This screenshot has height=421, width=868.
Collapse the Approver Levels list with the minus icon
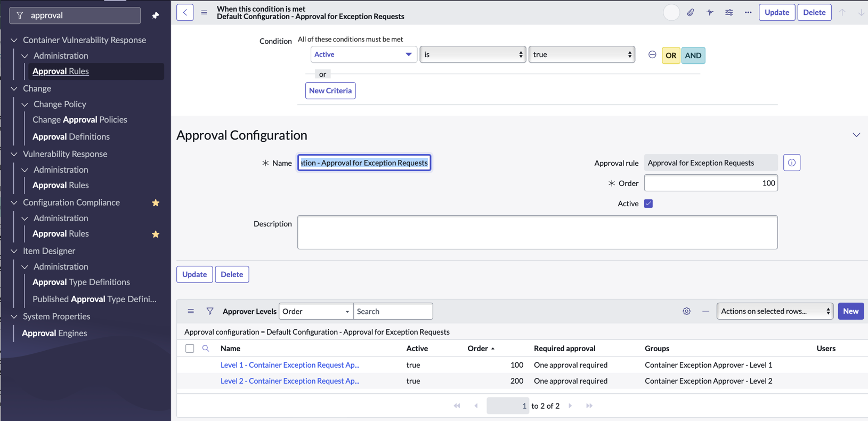coord(705,311)
